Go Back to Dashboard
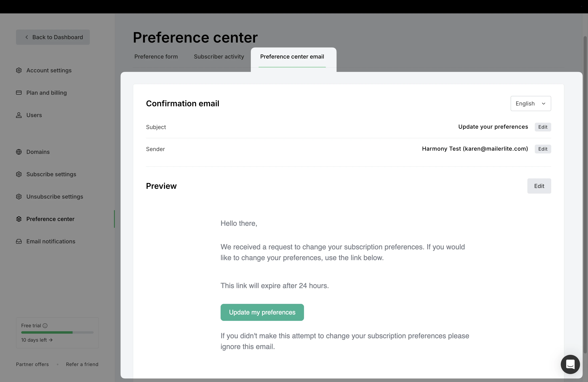This screenshot has width=588, height=382. (53, 37)
